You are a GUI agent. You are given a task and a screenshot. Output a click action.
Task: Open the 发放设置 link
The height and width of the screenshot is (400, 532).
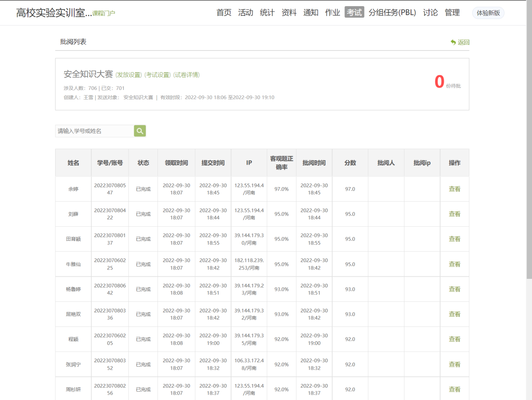(x=128, y=75)
